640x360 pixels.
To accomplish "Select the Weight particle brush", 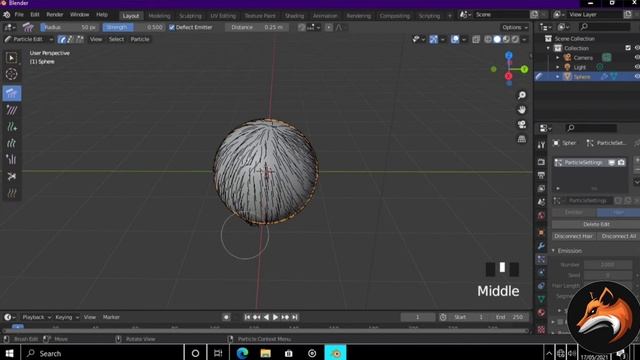I will pyautogui.click(x=12, y=193).
